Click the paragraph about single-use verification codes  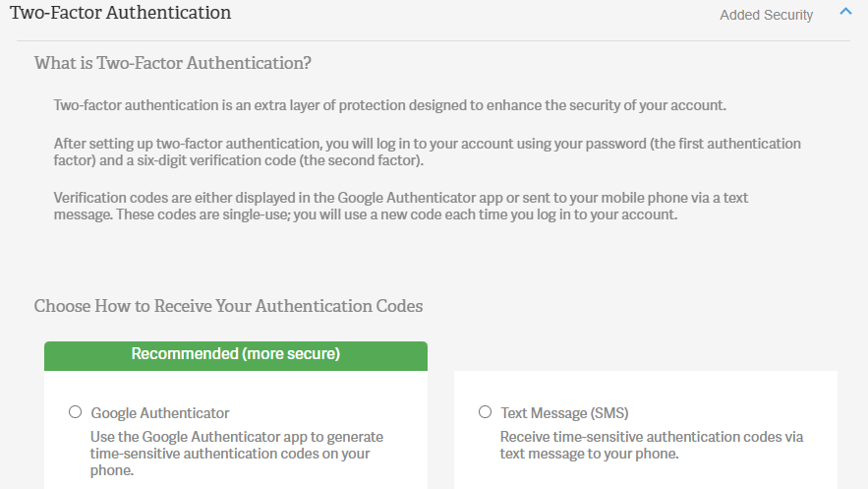pos(401,206)
